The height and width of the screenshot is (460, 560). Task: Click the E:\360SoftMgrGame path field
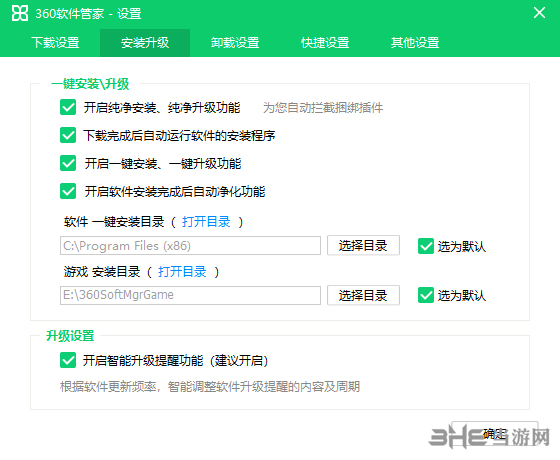[x=190, y=295]
